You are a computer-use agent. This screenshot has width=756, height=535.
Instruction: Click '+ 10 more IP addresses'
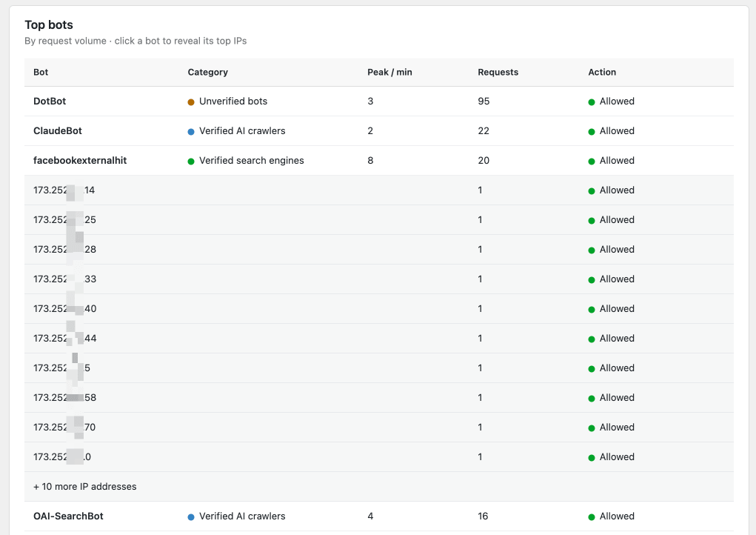tap(85, 487)
